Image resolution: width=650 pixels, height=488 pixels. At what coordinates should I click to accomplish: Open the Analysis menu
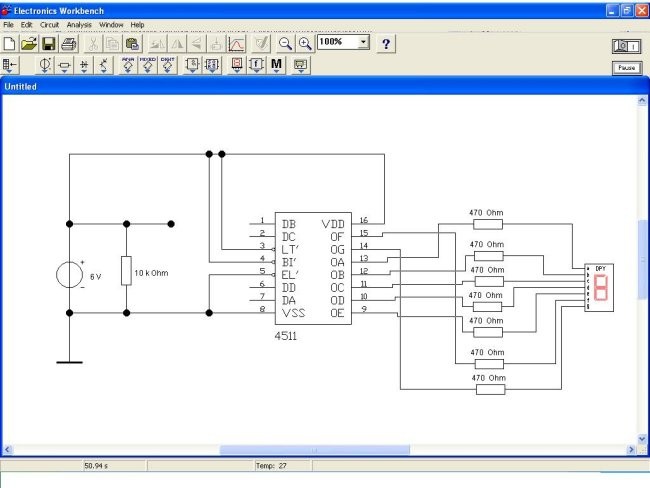tap(79, 25)
